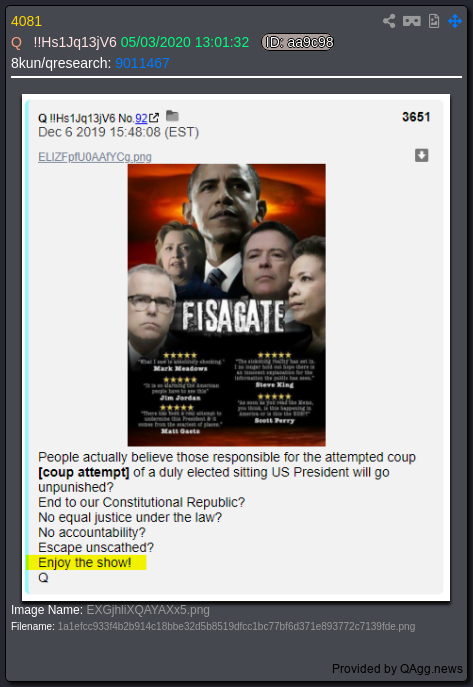Image resolution: width=473 pixels, height=687 pixels.
Task: Click the blue move arrows icon
Action: click(455, 21)
